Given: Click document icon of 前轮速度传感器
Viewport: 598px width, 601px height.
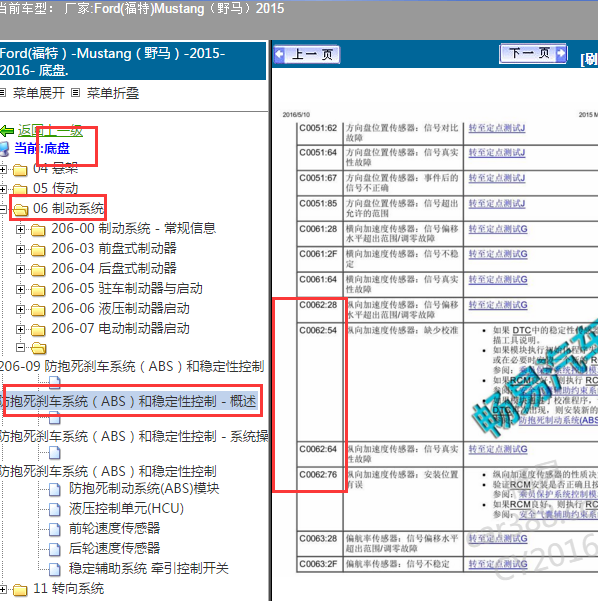Looking at the screenshot, I should [55, 529].
